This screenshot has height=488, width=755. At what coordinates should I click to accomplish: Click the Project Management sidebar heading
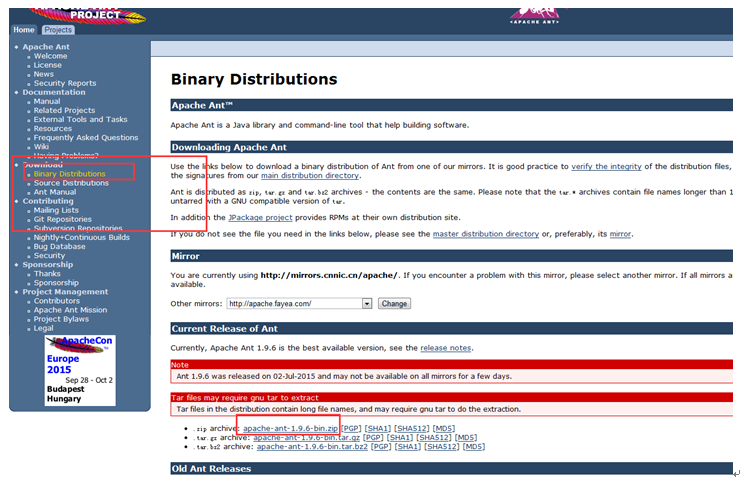coord(65,292)
